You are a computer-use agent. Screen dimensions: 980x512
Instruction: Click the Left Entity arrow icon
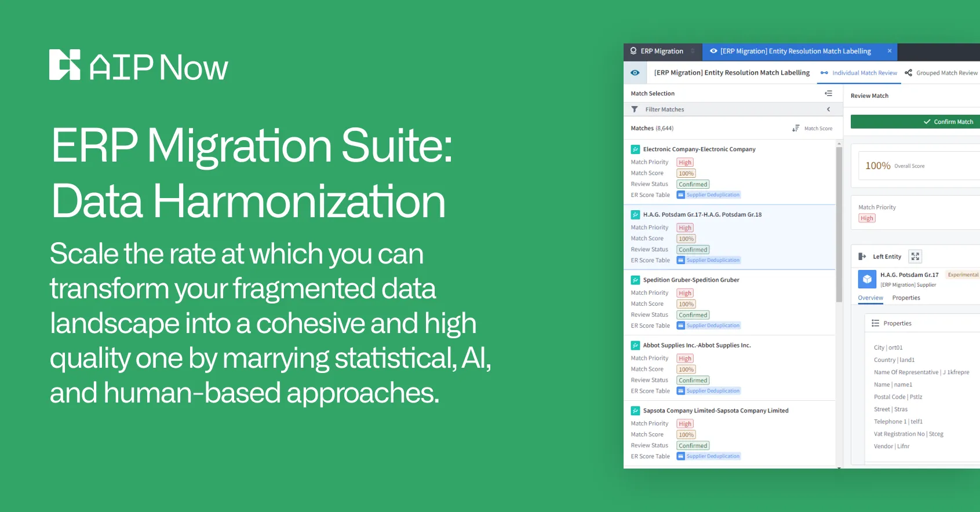(862, 257)
